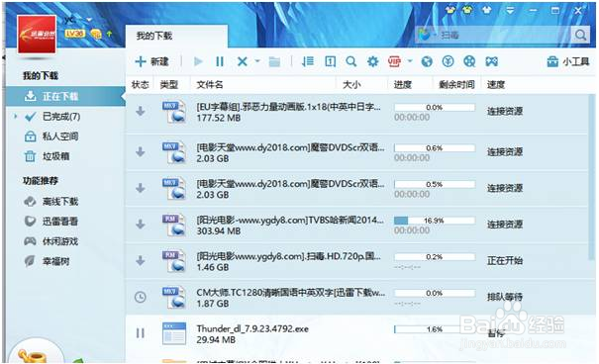Click the toolbar icon with the number 1
Image resolution: width=599 pixels, height=364 pixels.
pyautogui.click(x=330, y=61)
